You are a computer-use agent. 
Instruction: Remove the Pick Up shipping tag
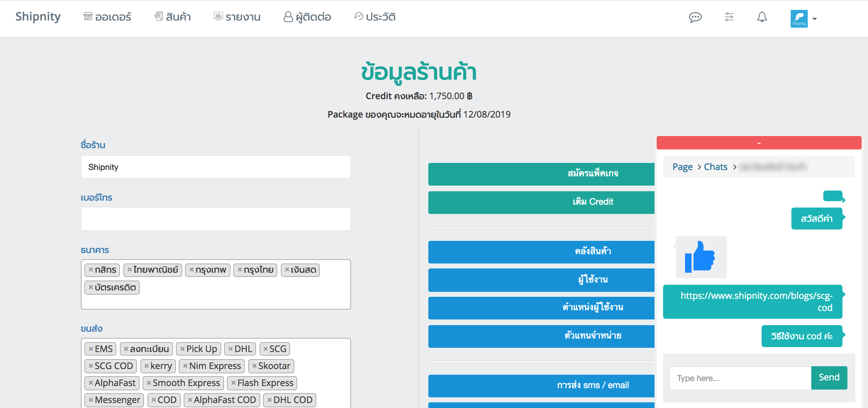pos(182,349)
